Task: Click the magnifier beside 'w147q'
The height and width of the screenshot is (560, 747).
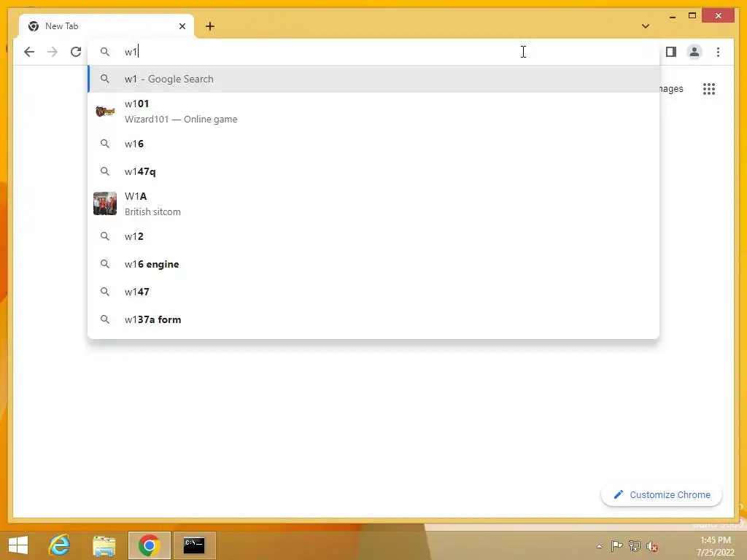Action: [x=105, y=171]
